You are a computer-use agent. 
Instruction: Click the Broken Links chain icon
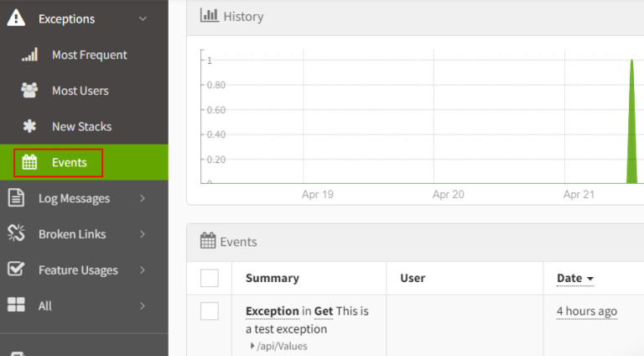pyautogui.click(x=16, y=234)
